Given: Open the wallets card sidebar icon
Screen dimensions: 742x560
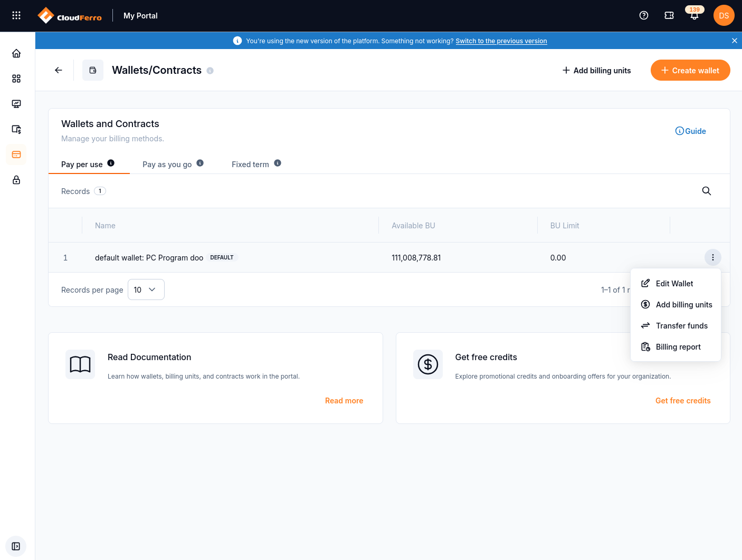Looking at the screenshot, I should 16,155.
